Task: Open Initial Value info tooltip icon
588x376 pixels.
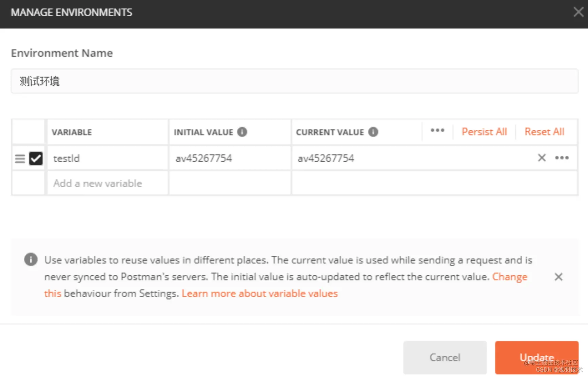Action: (x=242, y=132)
